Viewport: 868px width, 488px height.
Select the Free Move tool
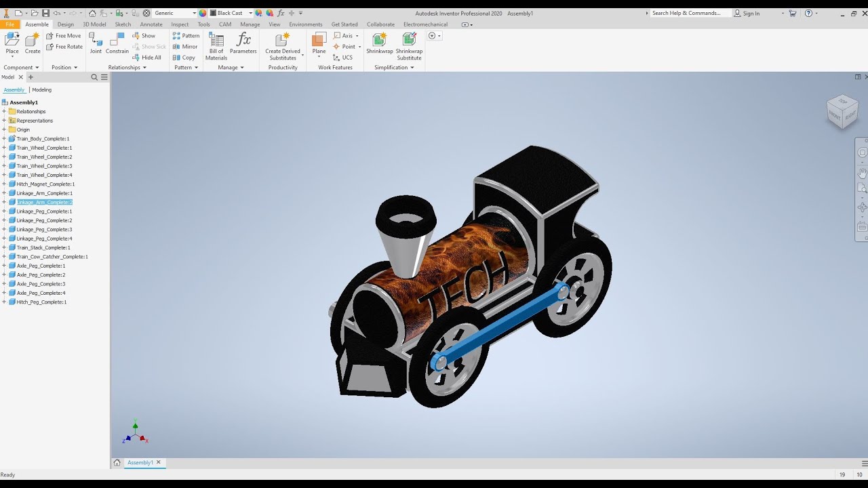(x=64, y=36)
